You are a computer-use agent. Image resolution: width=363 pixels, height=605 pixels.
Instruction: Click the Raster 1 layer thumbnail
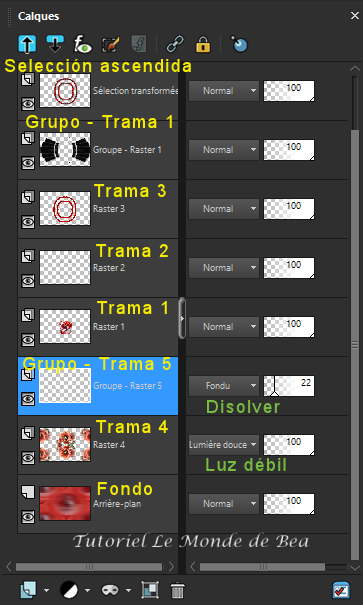tap(65, 326)
